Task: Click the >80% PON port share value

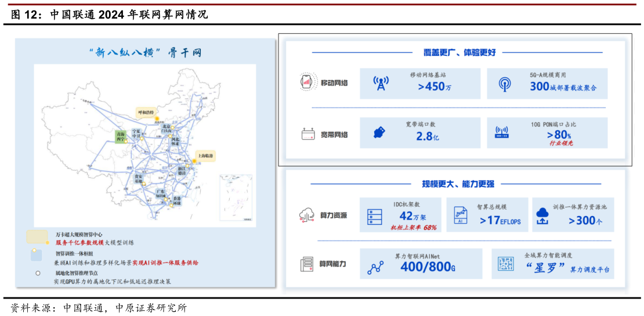Action: click(559, 135)
